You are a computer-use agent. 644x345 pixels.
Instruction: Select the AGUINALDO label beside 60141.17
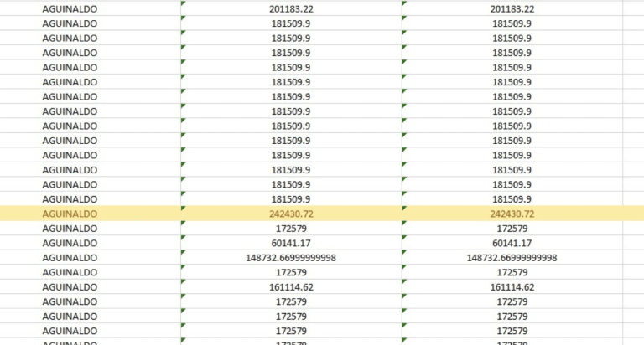coord(70,244)
